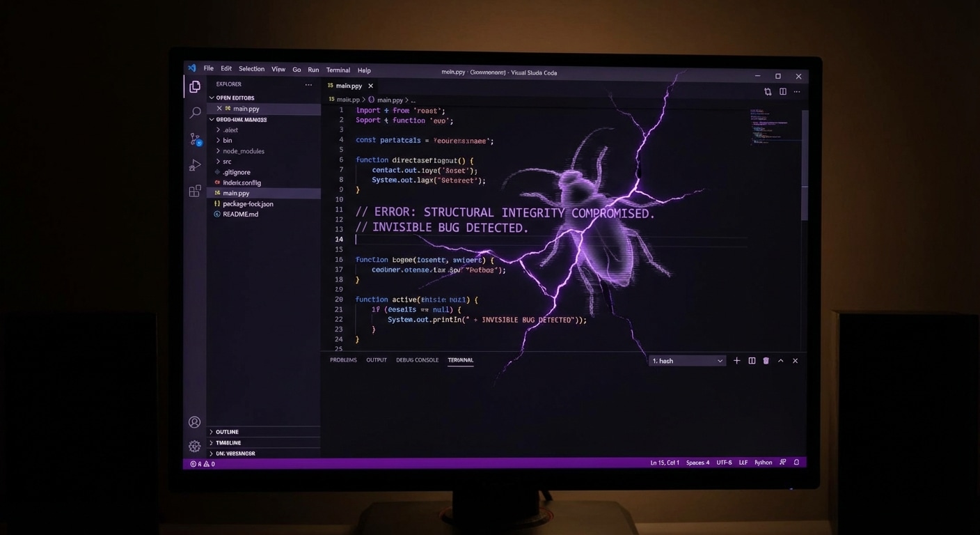Click the UTF-8 encoding status item

(724, 463)
